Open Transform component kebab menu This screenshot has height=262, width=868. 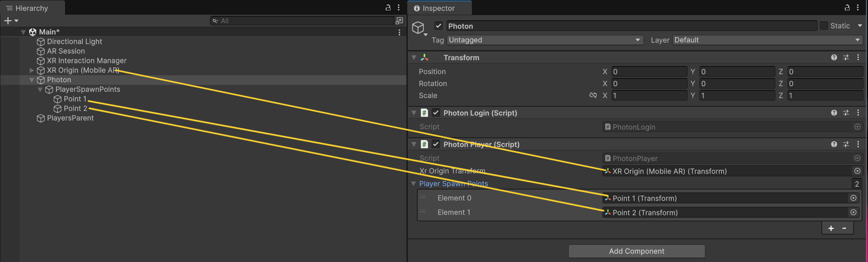point(858,57)
